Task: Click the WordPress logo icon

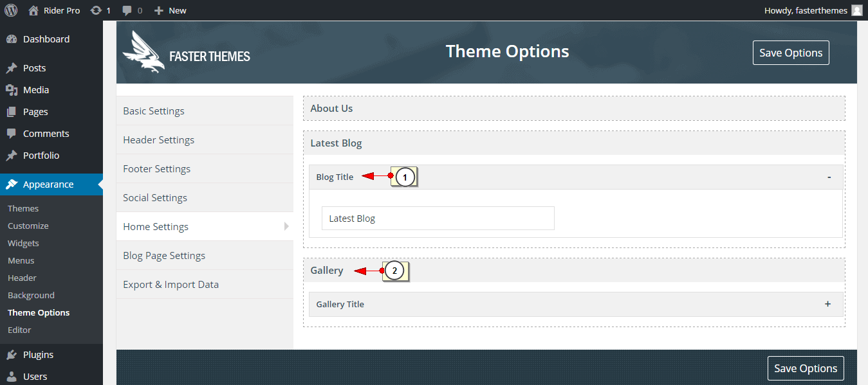Action: click(11, 10)
